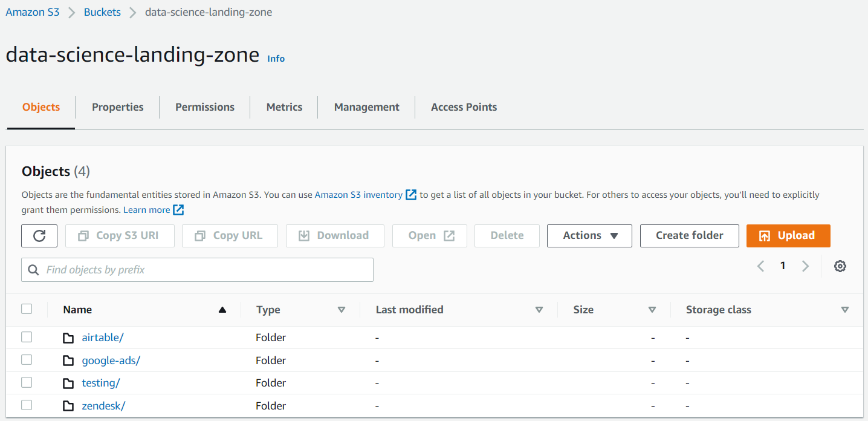The height and width of the screenshot is (421, 868).
Task: Click the Delete button
Action: [x=507, y=236]
